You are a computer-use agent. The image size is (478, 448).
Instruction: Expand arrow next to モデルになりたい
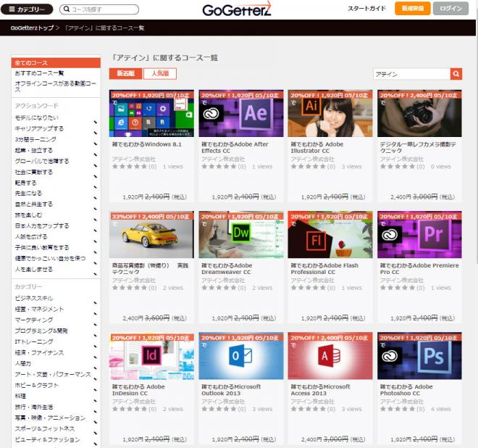[96, 122]
